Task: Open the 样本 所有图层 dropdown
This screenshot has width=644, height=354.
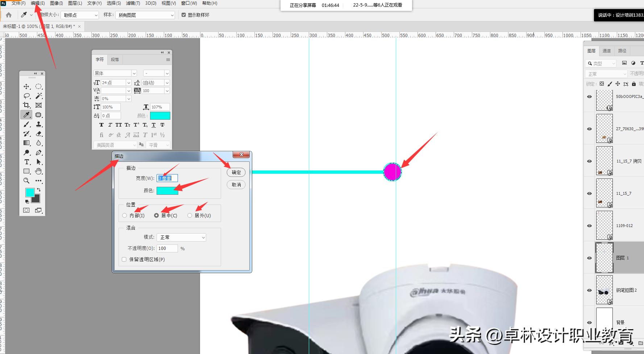Action: [x=145, y=15]
